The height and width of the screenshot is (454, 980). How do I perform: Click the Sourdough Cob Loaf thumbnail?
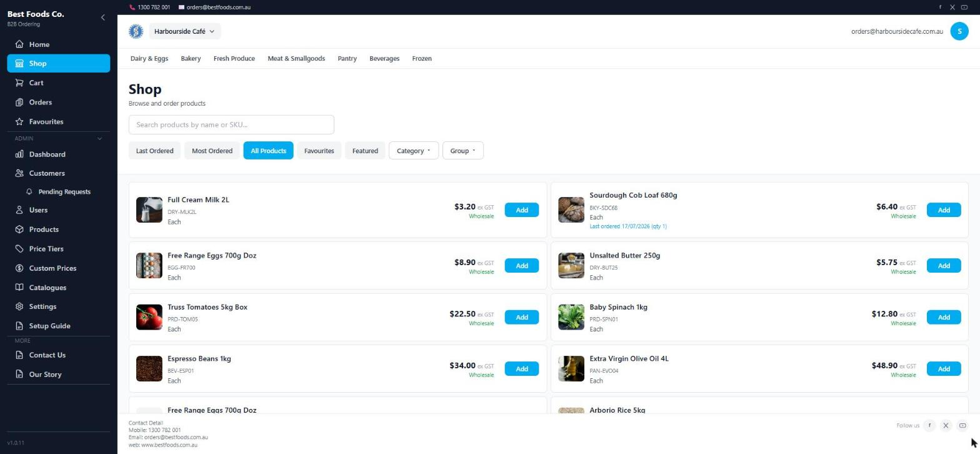coord(571,210)
